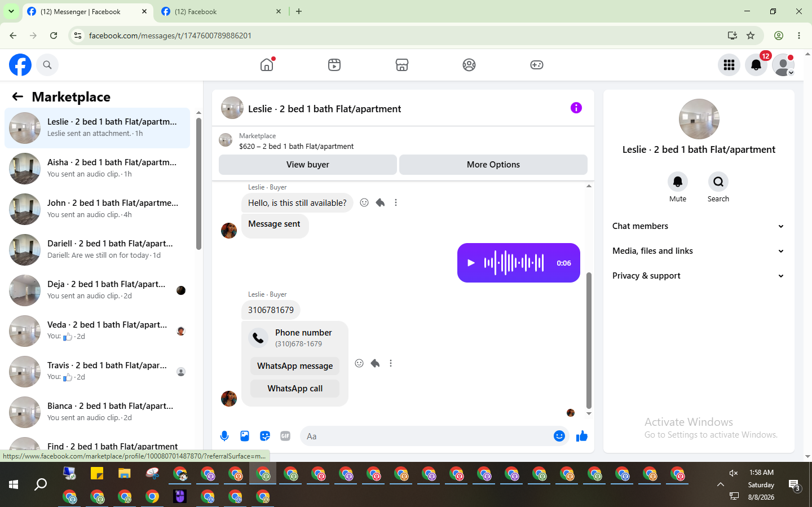Select Leslie chat in conversation list
Viewport: 812px width, 507px height.
click(x=97, y=128)
